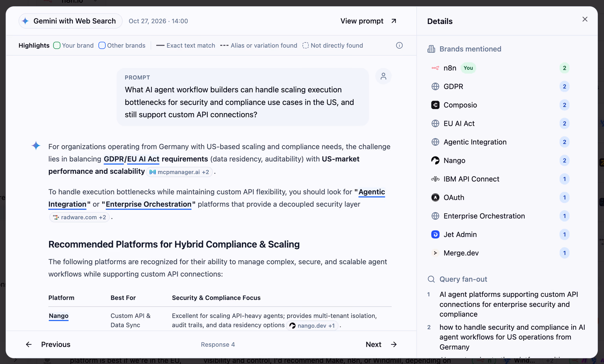
Task: Click the n8n brand logo icon
Action: (x=435, y=68)
